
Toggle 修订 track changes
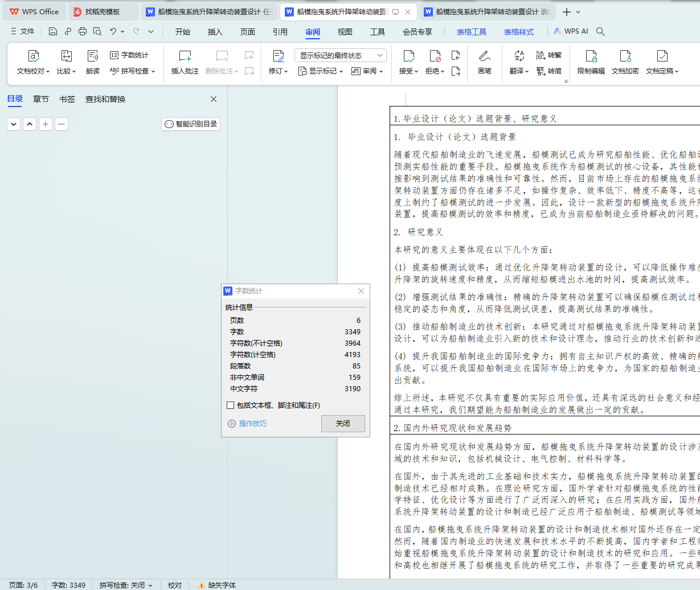click(278, 63)
